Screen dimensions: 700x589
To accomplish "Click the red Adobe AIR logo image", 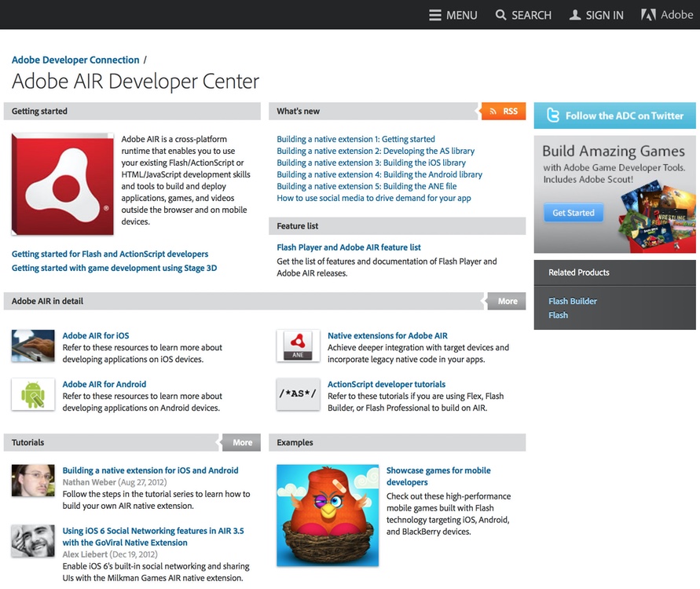I will pos(62,184).
